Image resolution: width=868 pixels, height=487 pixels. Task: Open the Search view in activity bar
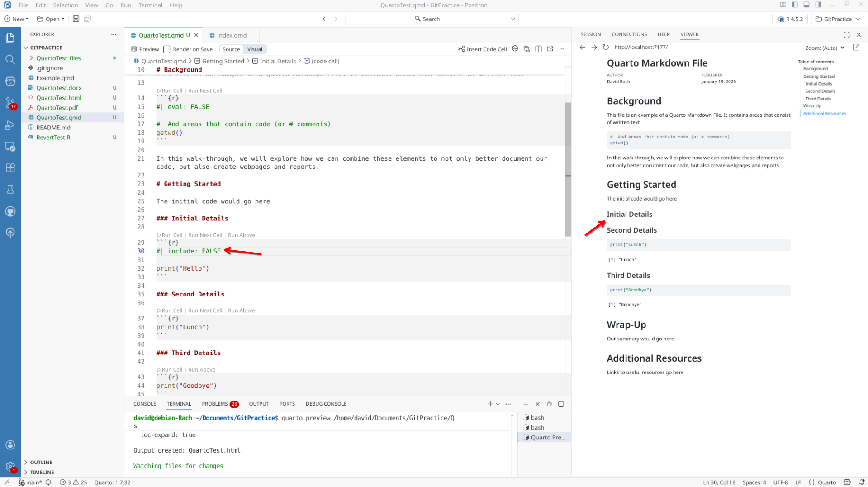[x=10, y=59]
